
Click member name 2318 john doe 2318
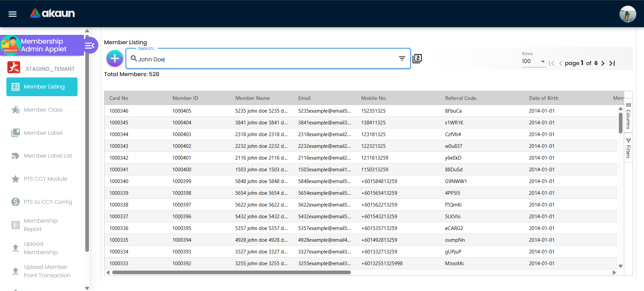click(x=261, y=134)
